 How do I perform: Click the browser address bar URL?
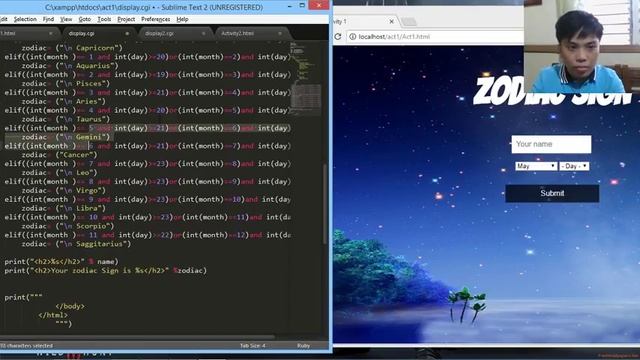[x=394, y=37]
